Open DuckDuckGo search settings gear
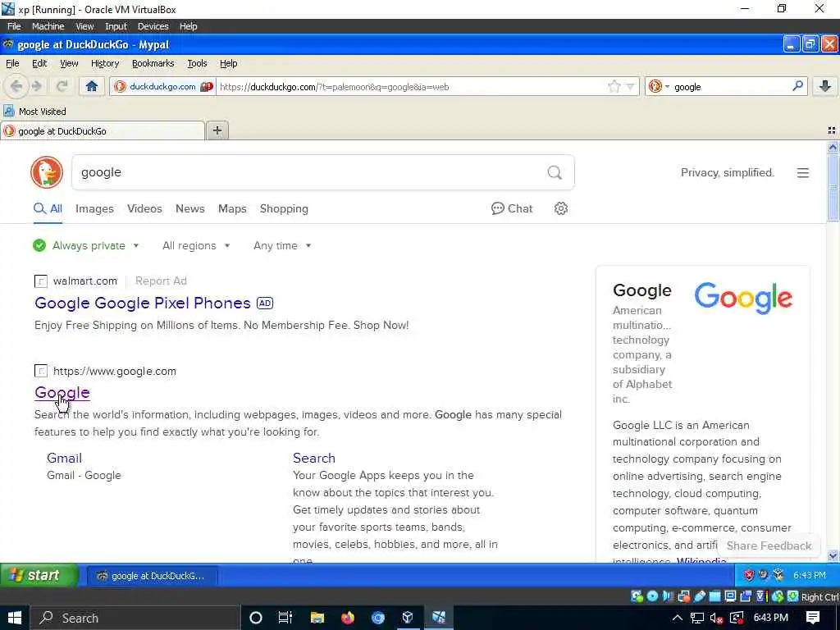Image resolution: width=840 pixels, height=630 pixels. click(x=560, y=208)
